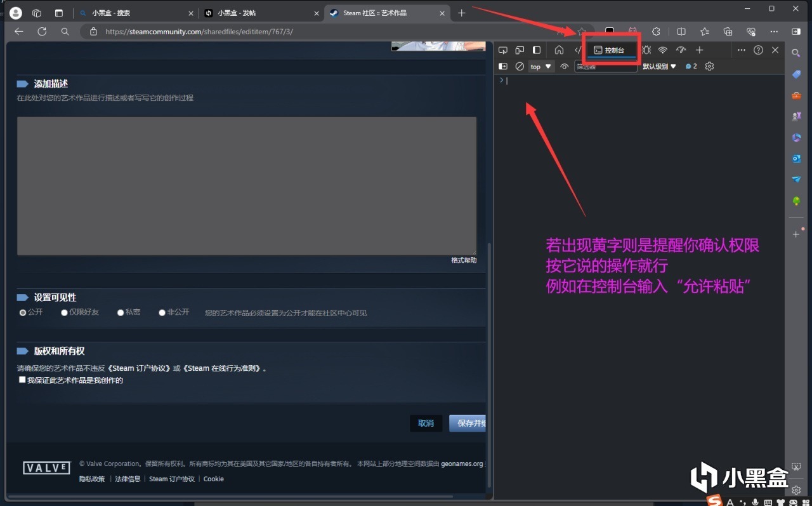The width and height of the screenshot is (812, 506).
Task: Open browser settings and more menu
Action: tap(774, 31)
